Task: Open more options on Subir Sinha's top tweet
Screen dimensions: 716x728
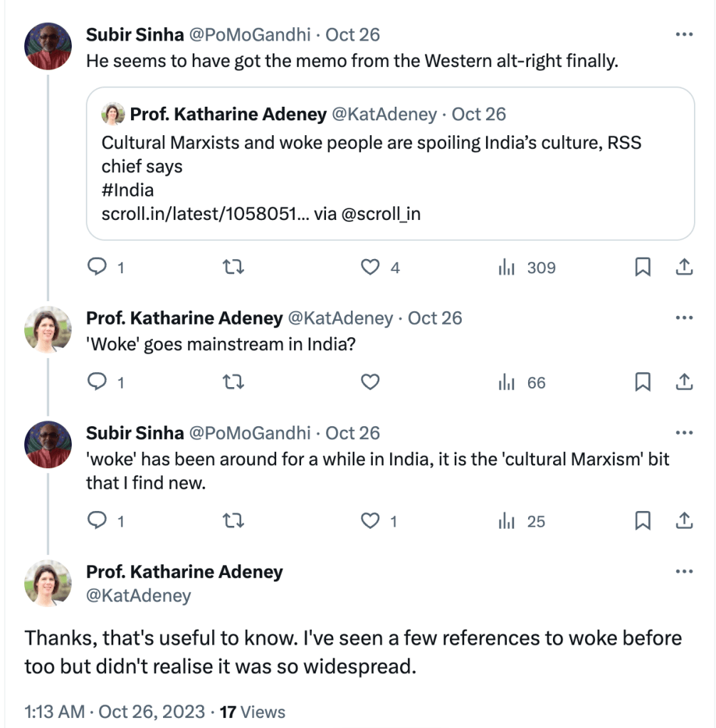Action: [x=683, y=34]
